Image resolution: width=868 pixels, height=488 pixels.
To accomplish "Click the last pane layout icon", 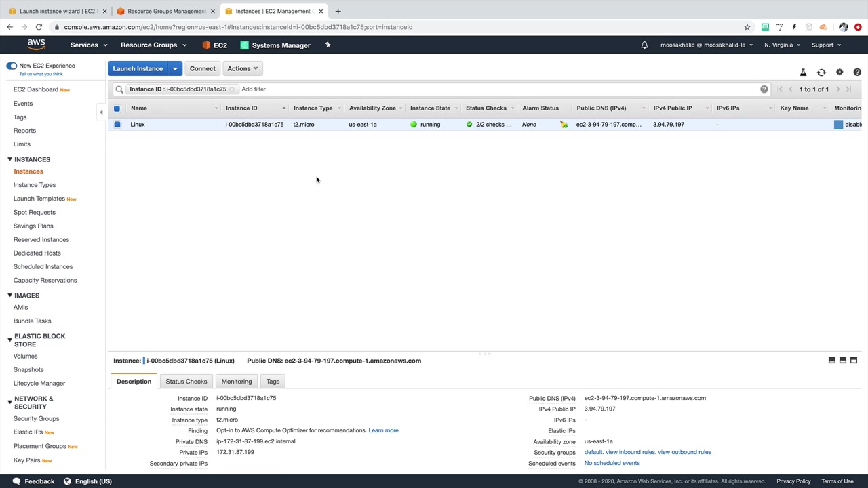I will click(854, 361).
